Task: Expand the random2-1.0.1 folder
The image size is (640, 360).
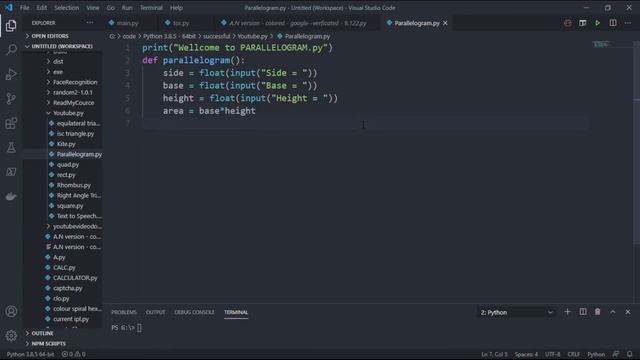Action: (73, 92)
